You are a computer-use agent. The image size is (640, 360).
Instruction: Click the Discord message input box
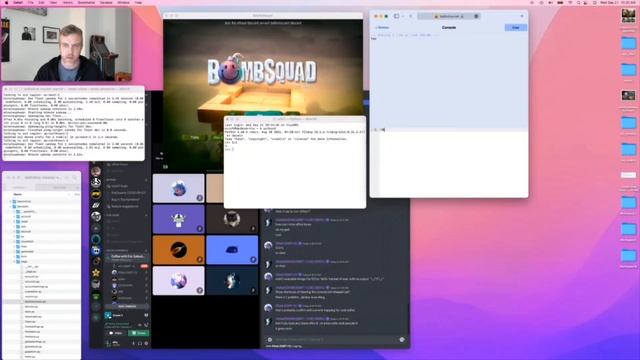[335, 339]
